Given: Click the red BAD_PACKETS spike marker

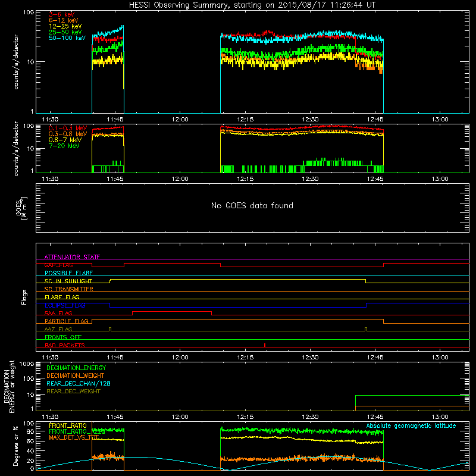Looking at the screenshot, I should 265,345.
